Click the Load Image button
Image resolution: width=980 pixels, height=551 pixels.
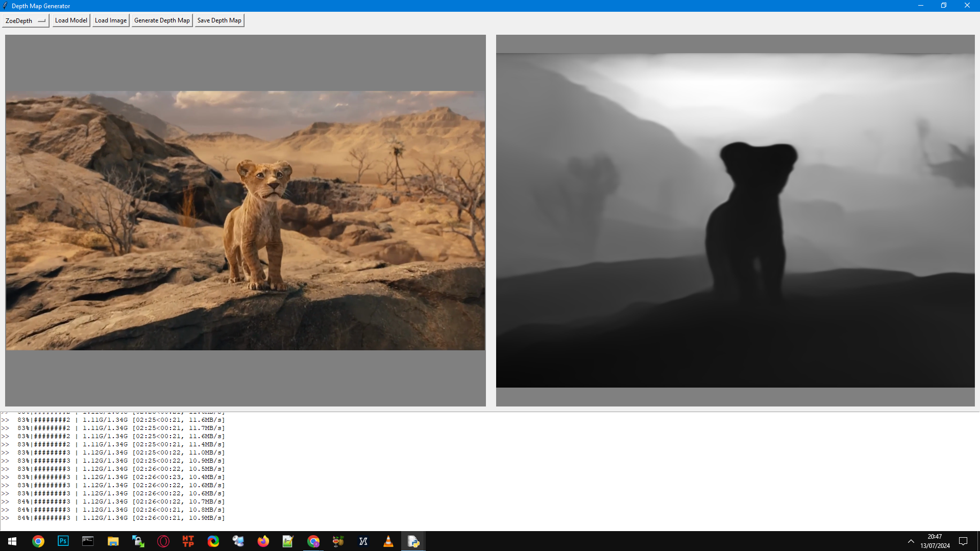point(111,20)
